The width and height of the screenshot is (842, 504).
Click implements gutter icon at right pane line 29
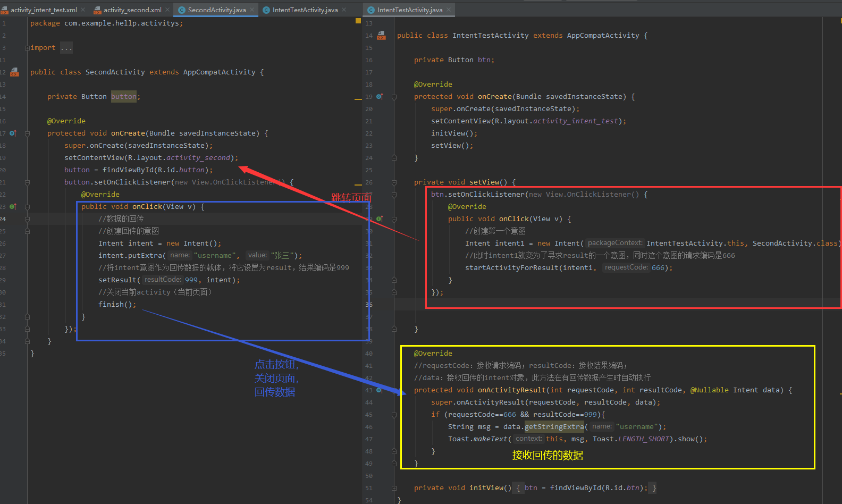pyautogui.click(x=380, y=219)
